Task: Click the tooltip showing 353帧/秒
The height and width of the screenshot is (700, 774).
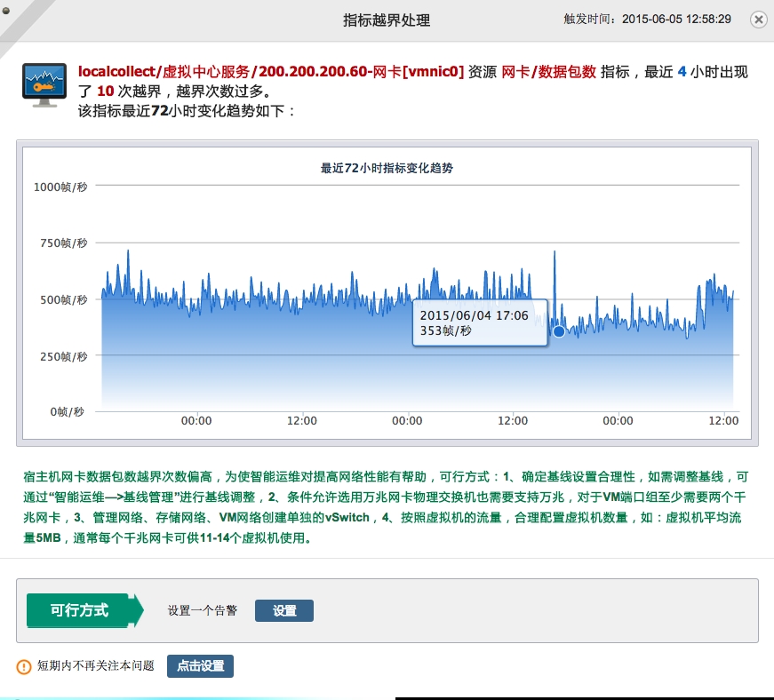Action: [x=480, y=323]
